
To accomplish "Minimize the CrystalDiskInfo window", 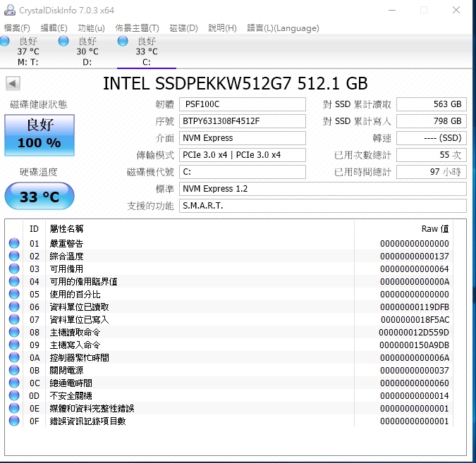I will pyautogui.click(x=392, y=10).
